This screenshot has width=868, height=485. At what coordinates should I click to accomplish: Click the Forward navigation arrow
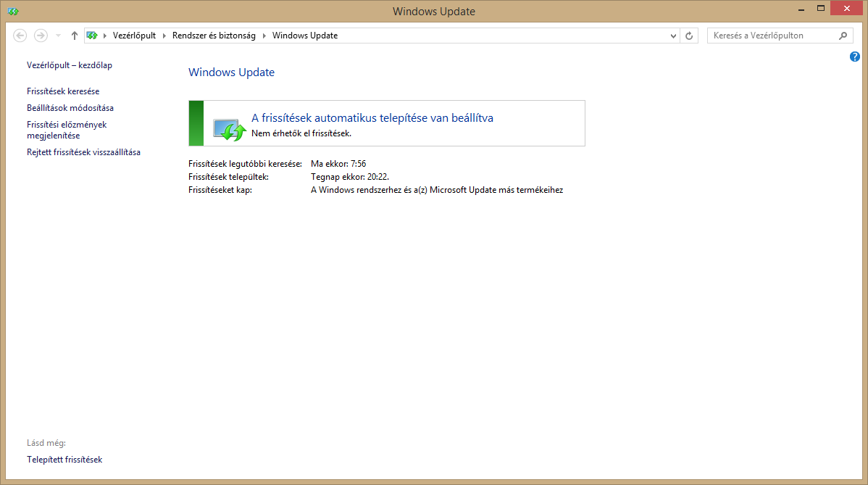coord(41,36)
